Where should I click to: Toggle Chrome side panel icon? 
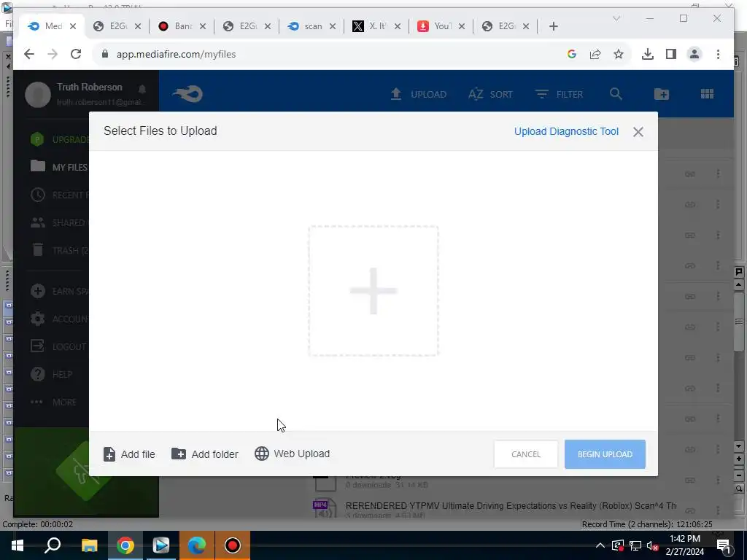(671, 54)
